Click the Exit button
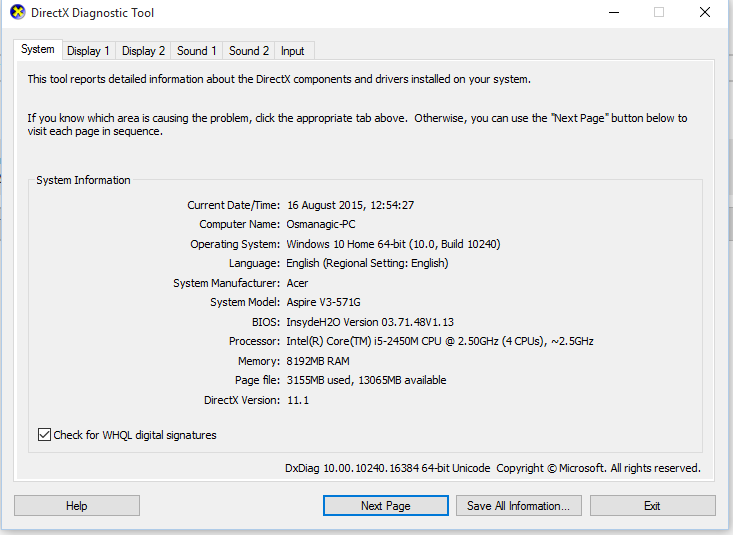This screenshot has height=535, width=733. pyautogui.click(x=653, y=506)
